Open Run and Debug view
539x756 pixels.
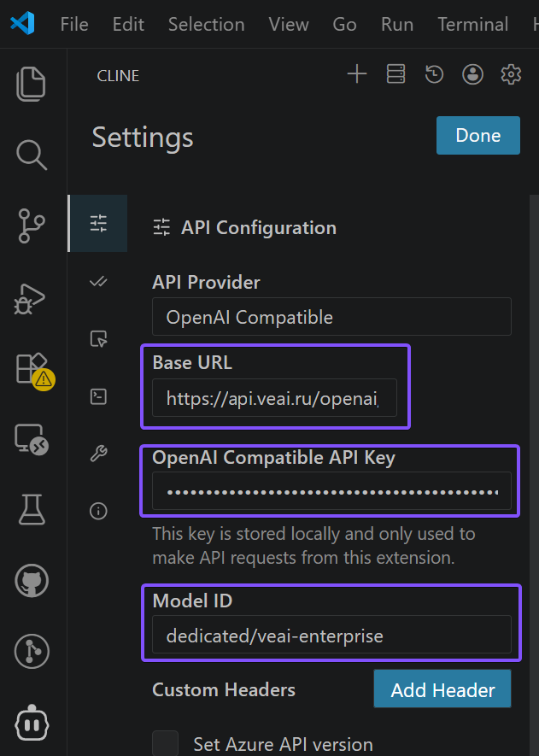30,298
